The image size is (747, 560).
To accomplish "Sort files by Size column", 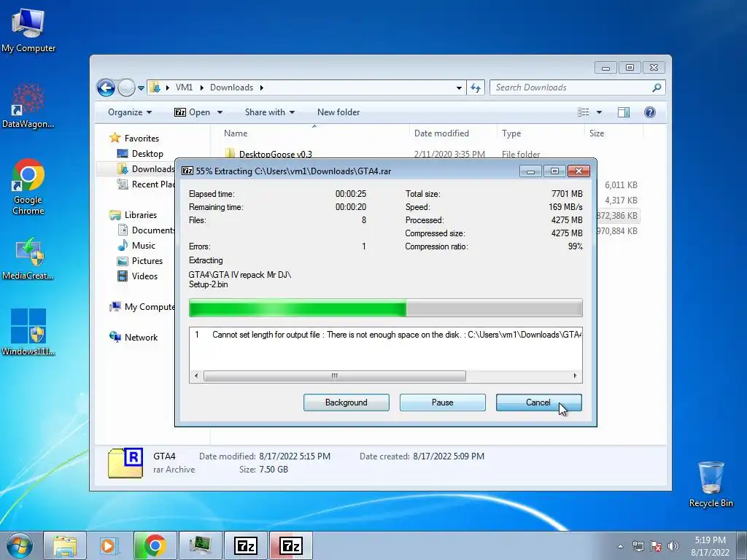I will [x=614, y=133].
